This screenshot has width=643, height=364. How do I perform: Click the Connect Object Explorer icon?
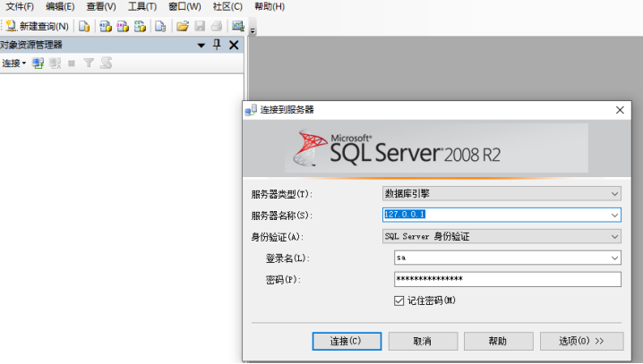[x=38, y=63]
